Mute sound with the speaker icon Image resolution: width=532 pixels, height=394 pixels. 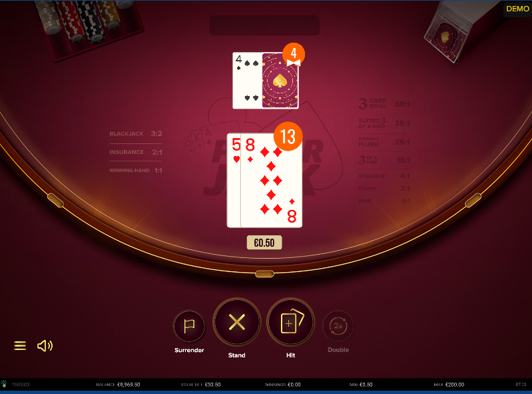tap(45, 346)
